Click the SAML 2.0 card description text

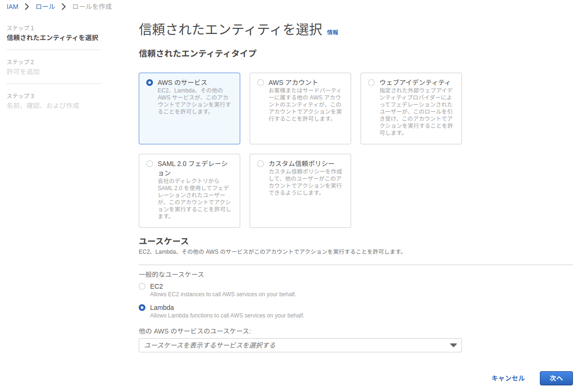194,199
